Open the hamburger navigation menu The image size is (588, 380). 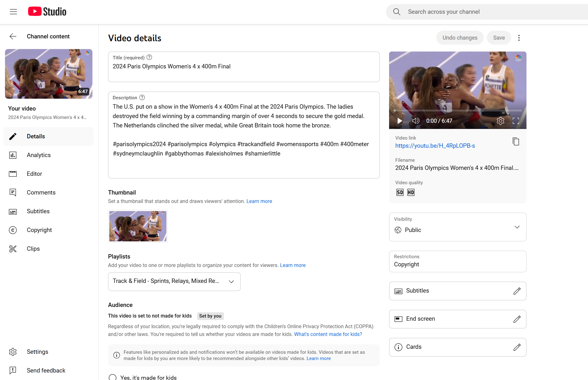pyautogui.click(x=13, y=12)
